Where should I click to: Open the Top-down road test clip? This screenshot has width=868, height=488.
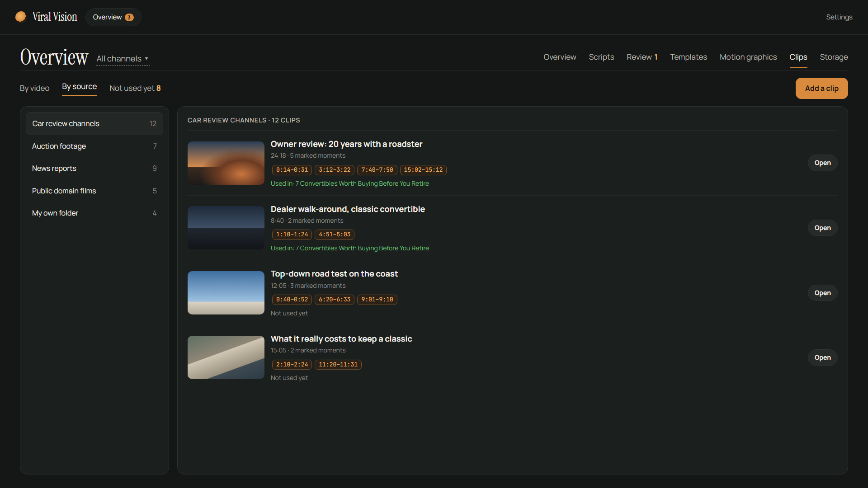pyautogui.click(x=822, y=293)
